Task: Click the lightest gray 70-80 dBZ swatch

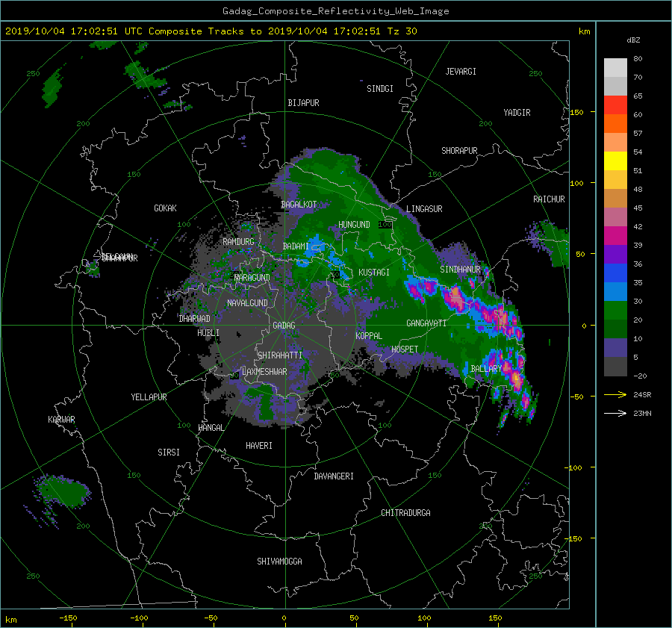Action: [x=615, y=67]
